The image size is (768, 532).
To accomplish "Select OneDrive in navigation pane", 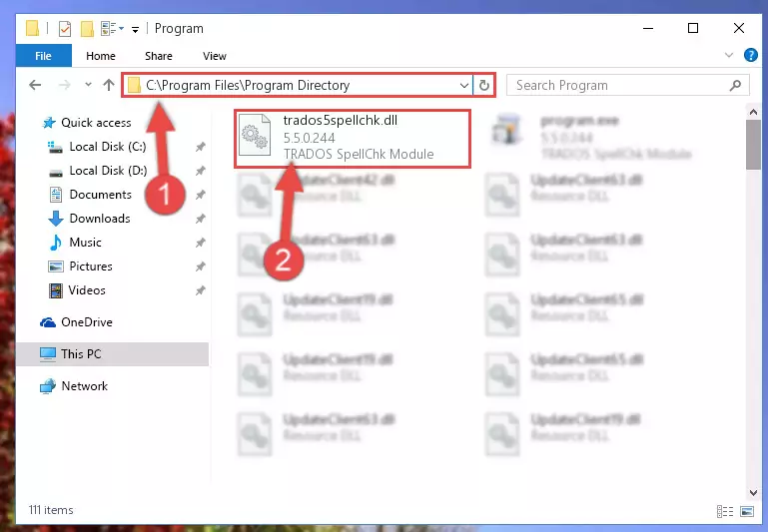I will click(77, 322).
